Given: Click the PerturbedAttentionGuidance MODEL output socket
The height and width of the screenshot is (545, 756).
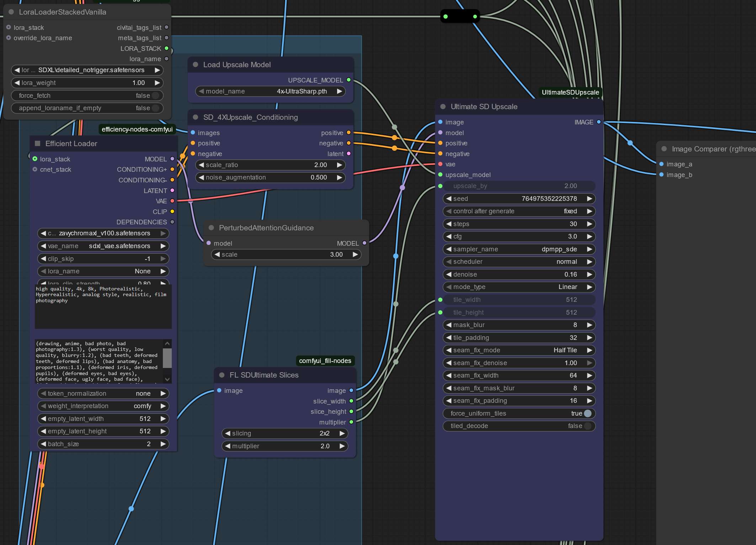Looking at the screenshot, I should (x=364, y=243).
